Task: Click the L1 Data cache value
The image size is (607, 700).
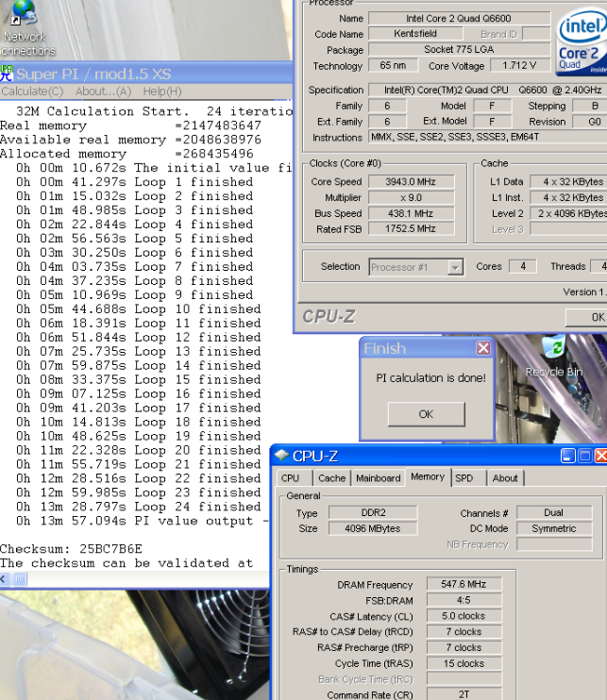Action: [568, 182]
